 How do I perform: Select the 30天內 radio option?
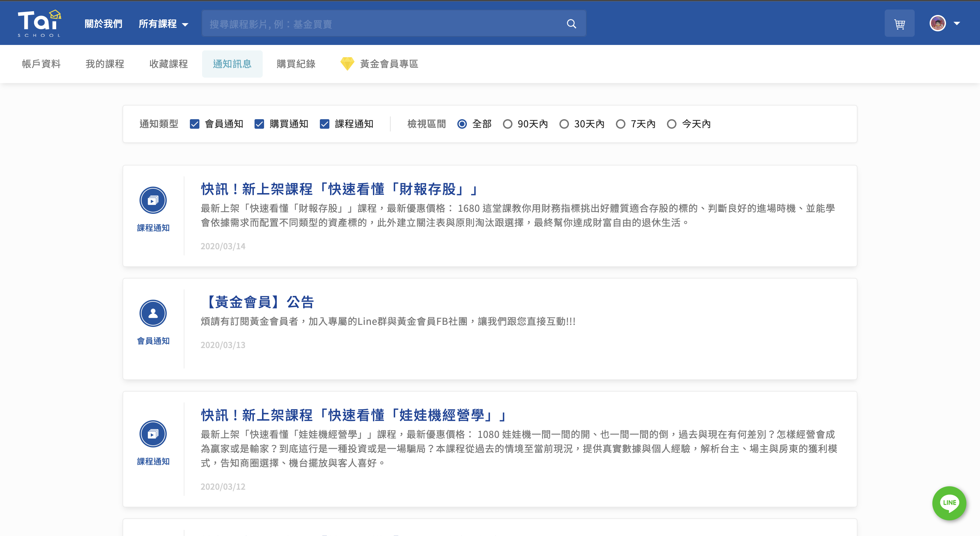pos(564,124)
